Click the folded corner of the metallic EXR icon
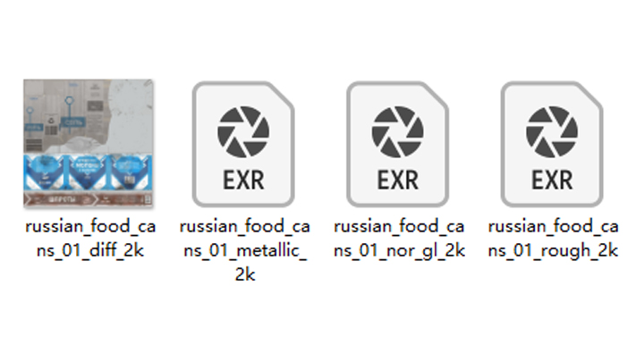Image resolution: width=644 pixels, height=362 pixels. [x=283, y=94]
